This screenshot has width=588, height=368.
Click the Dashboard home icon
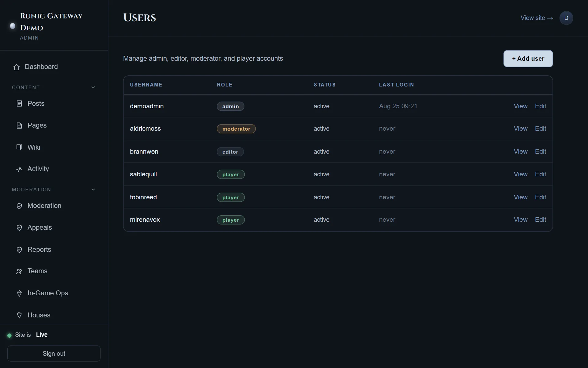17,67
